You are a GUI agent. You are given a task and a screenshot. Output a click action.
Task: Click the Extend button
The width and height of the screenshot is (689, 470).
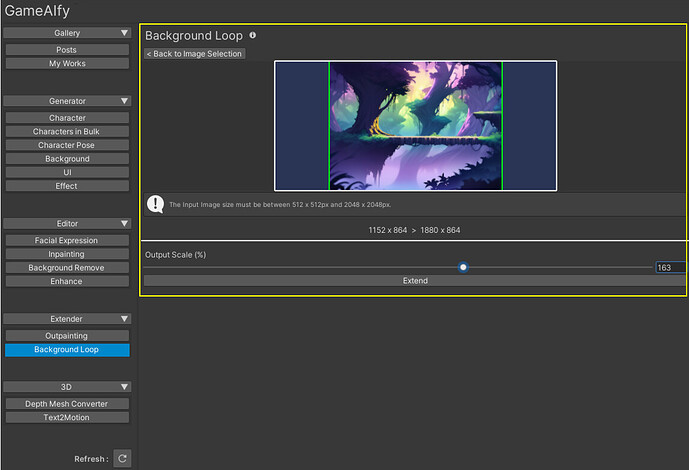click(x=414, y=281)
